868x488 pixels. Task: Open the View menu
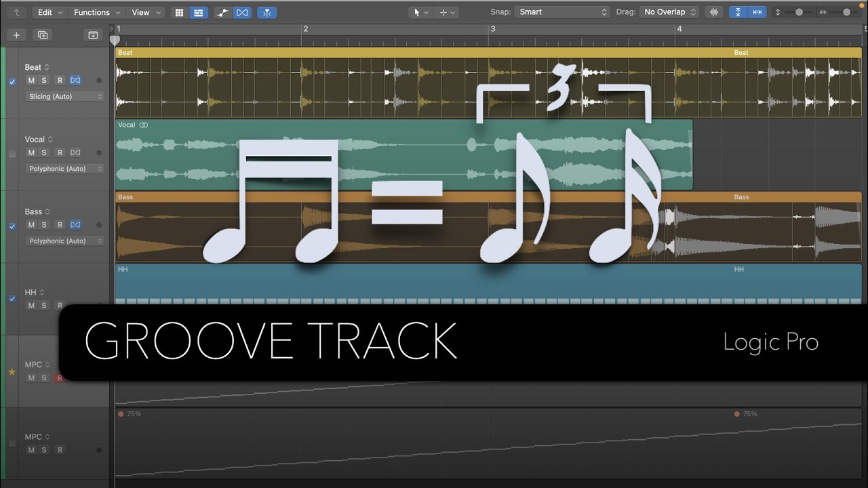click(146, 12)
